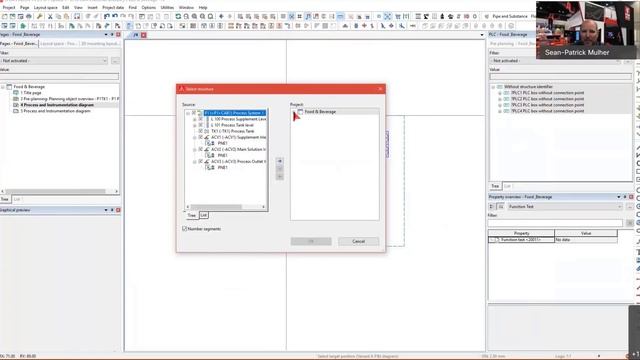Check the Food & Beverage project checkbox

[x=300, y=111]
